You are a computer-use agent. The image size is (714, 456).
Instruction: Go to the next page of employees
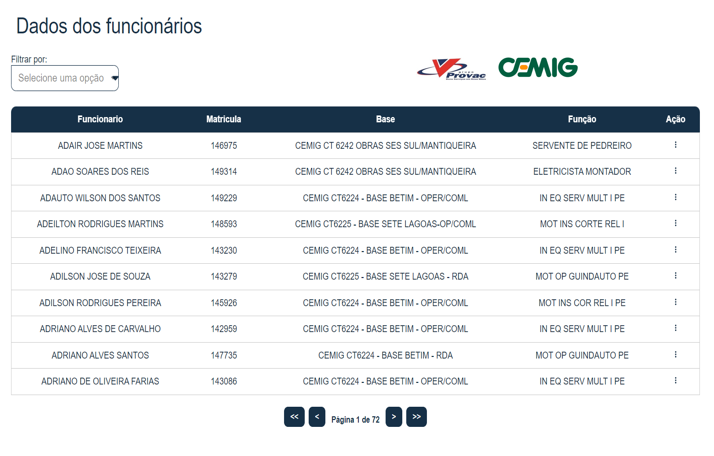click(x=393, y=417)
